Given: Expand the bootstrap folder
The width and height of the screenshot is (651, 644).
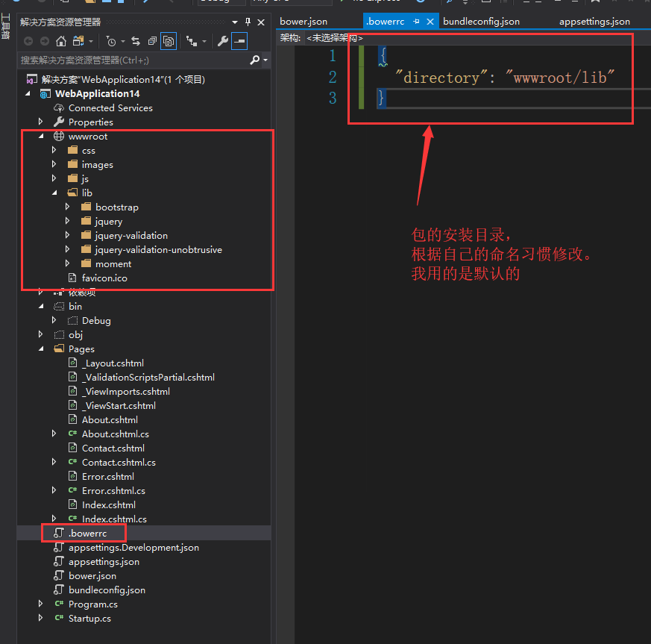Looking at the screenshot, I should point(67,207).
